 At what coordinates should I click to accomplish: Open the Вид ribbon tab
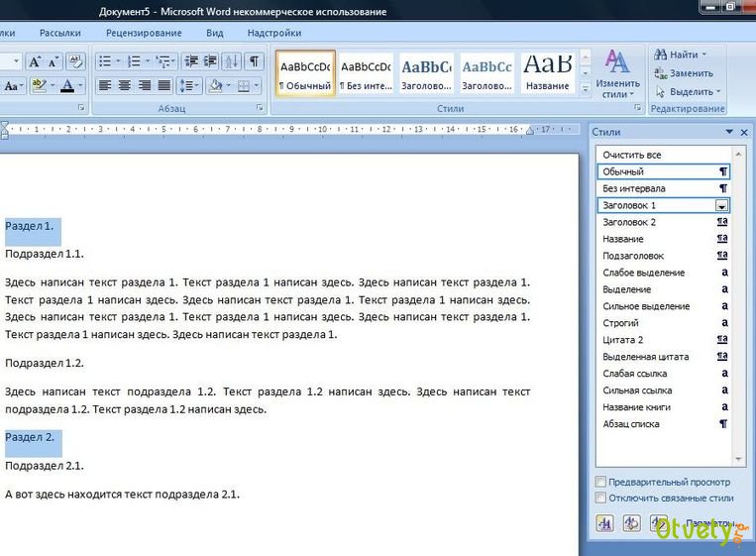[x=215, y=33]
